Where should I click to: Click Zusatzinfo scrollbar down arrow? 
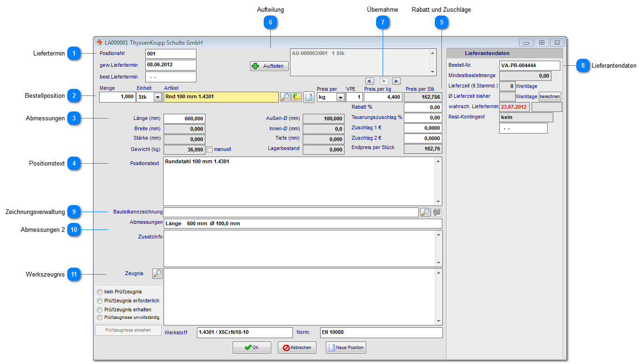(x=439, y=263)
